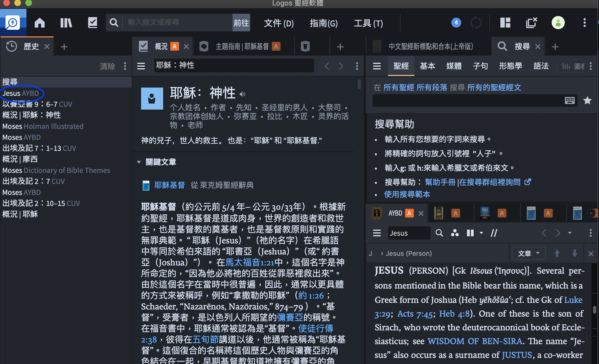The height and width of the screenshot is (364, 599).
Task: Open the Factbook panel hamburger menu
Action: pyautogui.click(x=141, y=66)
